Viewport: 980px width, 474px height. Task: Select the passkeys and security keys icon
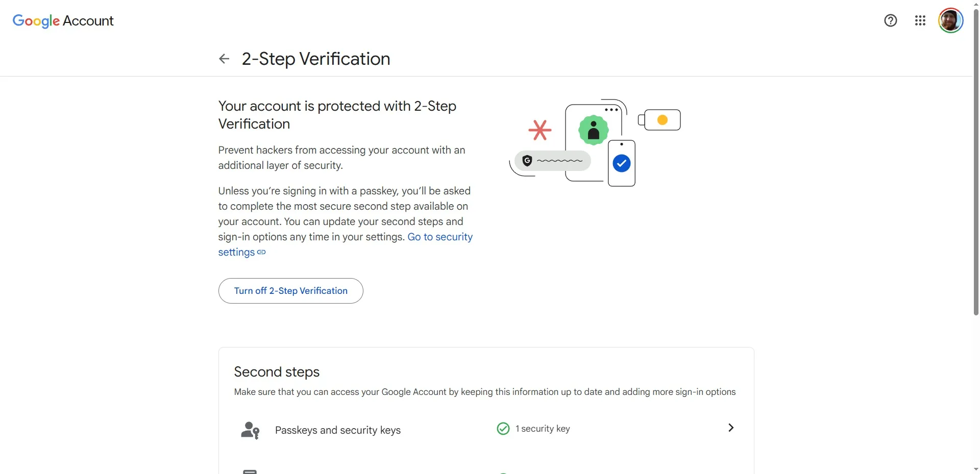[x=250, y=430]
